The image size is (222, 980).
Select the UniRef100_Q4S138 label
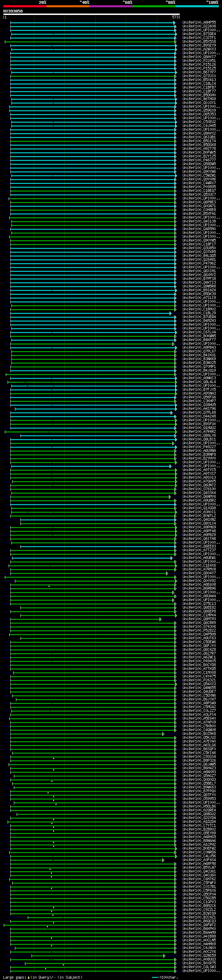click(x=199, y=221)
